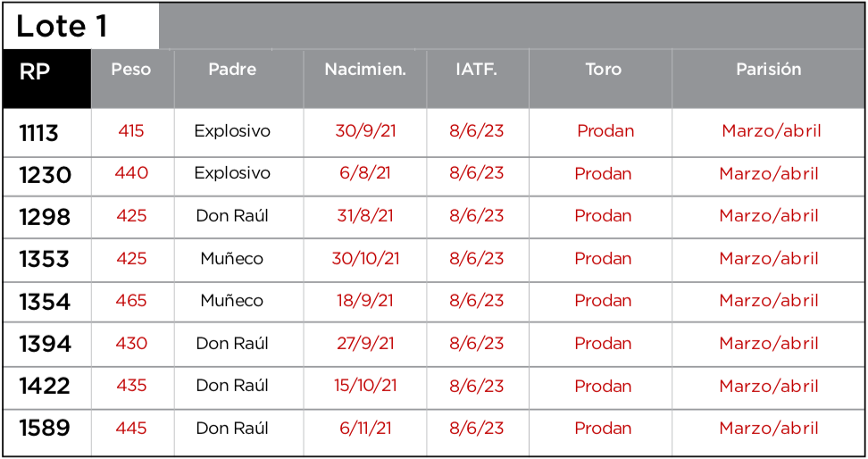This screenshot has width=868, height=459.
Task: Click the IATF. column header
Action: point(476,70)
